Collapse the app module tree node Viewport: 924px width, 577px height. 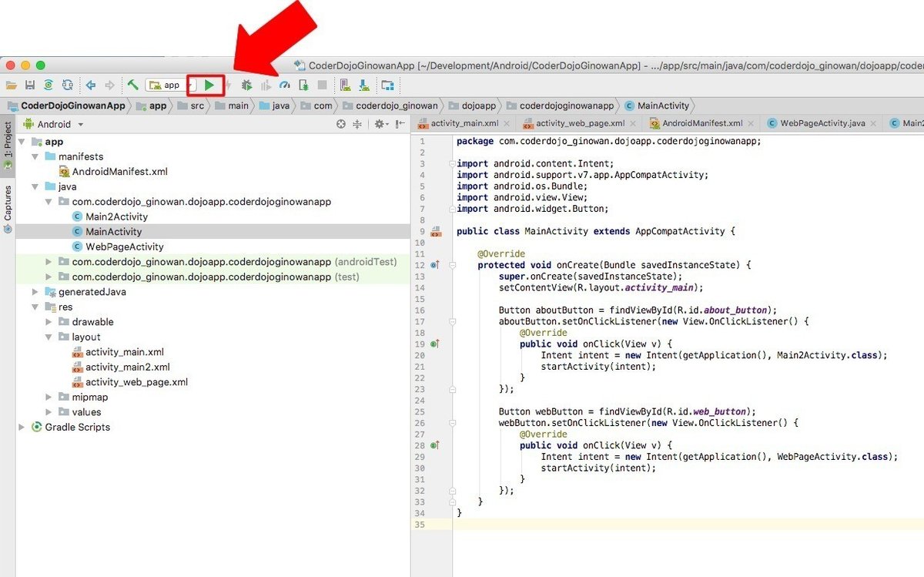[x=22, y=142]
